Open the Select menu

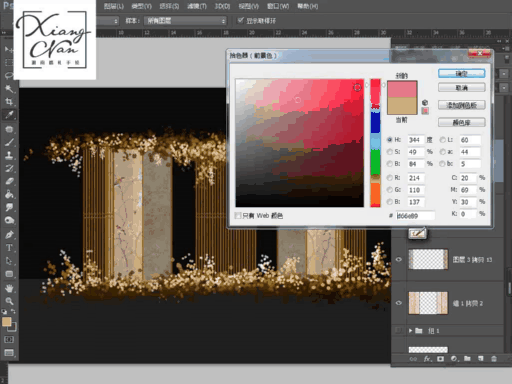[169, 6]
